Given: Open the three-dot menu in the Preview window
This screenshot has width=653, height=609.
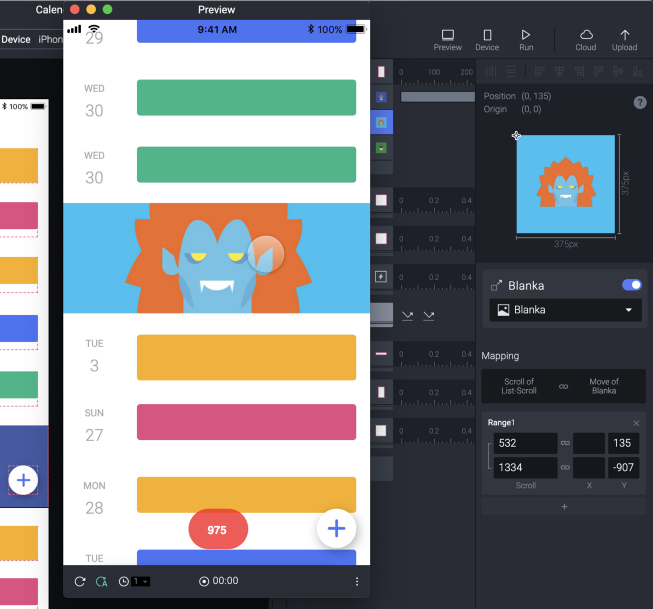Looking at the screenshot, I should 357,582.
